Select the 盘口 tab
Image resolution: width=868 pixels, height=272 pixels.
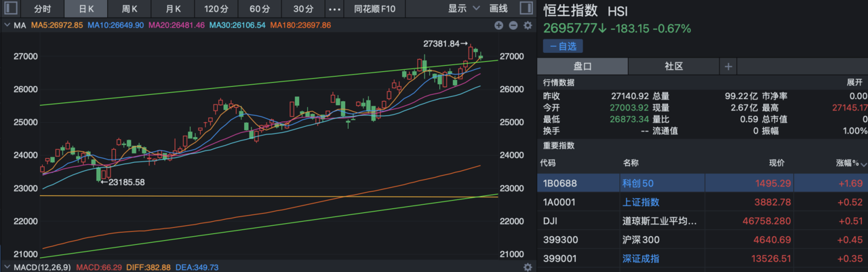[583, 66]
